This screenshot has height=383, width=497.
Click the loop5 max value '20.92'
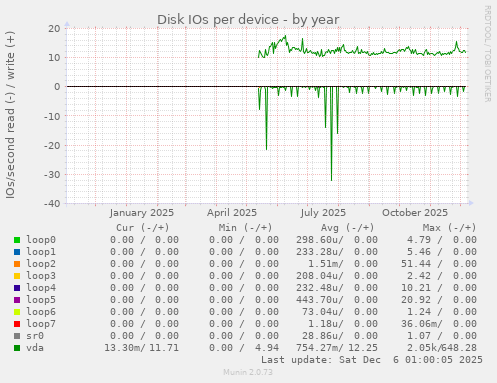tap(416, 300)
